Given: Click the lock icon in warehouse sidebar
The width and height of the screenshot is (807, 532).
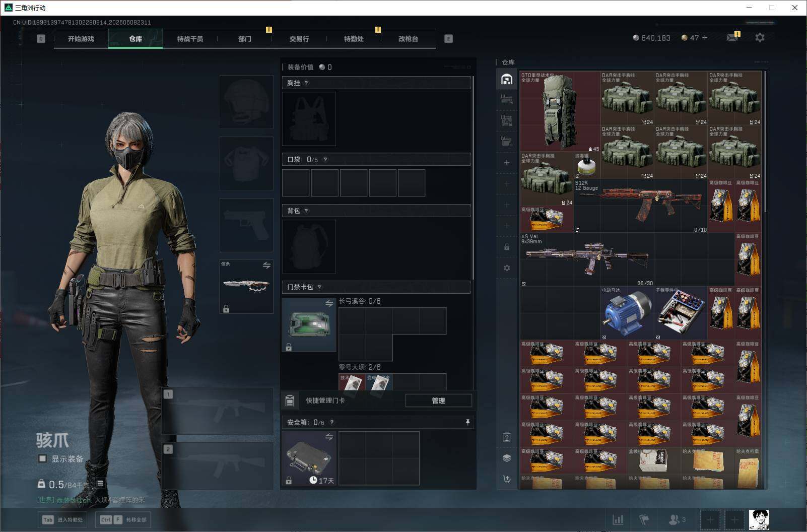Looking at the screenshot, I should [x=507, y=247].
